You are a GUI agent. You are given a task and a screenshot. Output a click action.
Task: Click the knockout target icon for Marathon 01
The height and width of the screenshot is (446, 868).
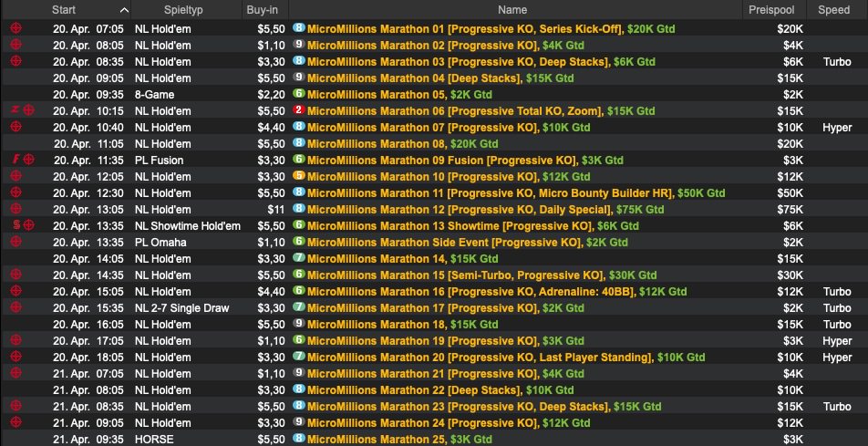[16, 27]
